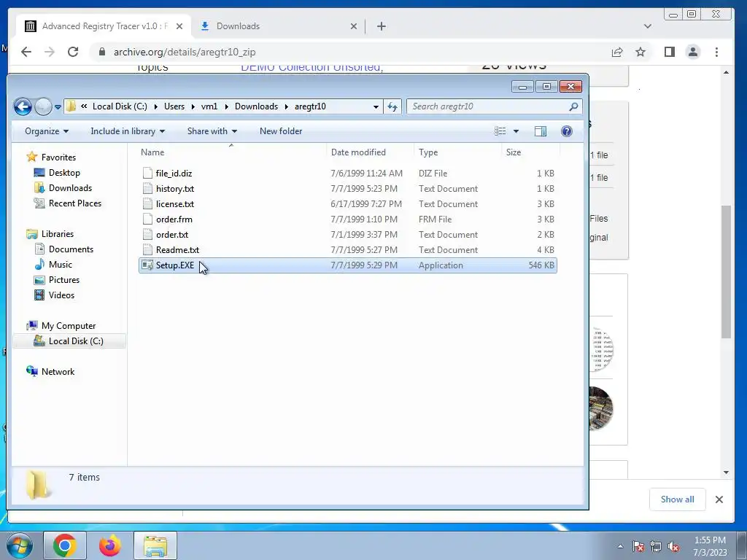Change your view icon in toolbar
The height and width of the screenshot is (560, 747).
pyautogui.click(x=500, y=131)
